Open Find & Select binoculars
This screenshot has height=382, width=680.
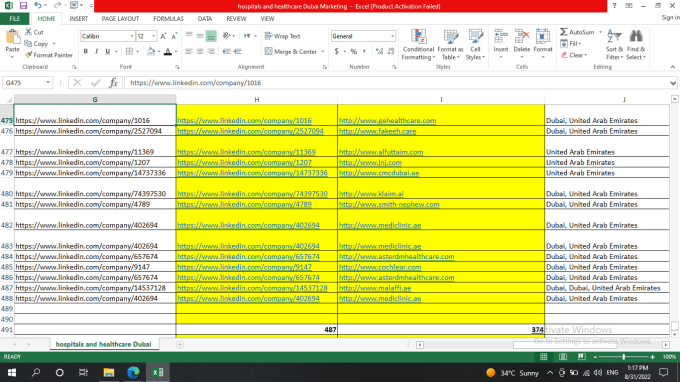636,45
